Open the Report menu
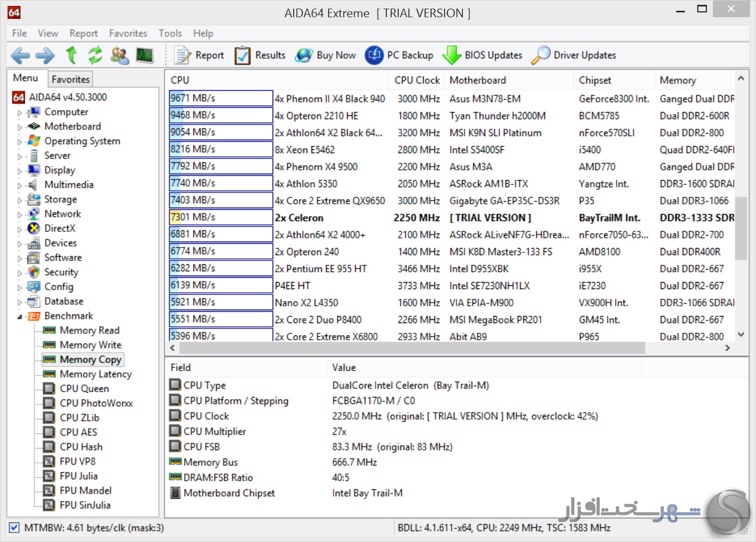The width and height of the screenshot is (756, 542). 84,33
